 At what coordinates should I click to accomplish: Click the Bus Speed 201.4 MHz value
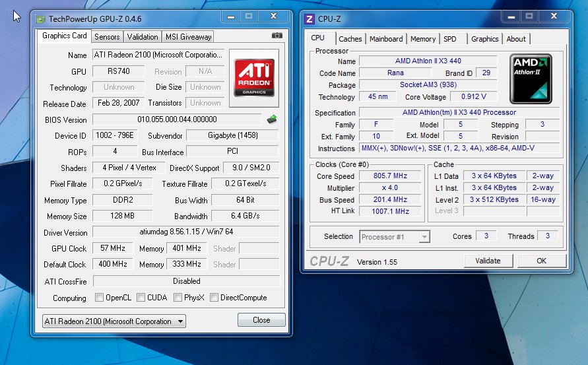tap(390, 199)
